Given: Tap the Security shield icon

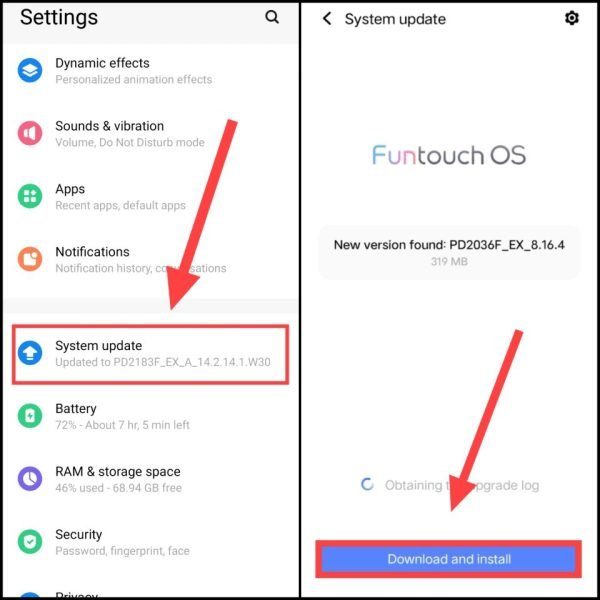Looking at the screenshot, I should 30,541.
